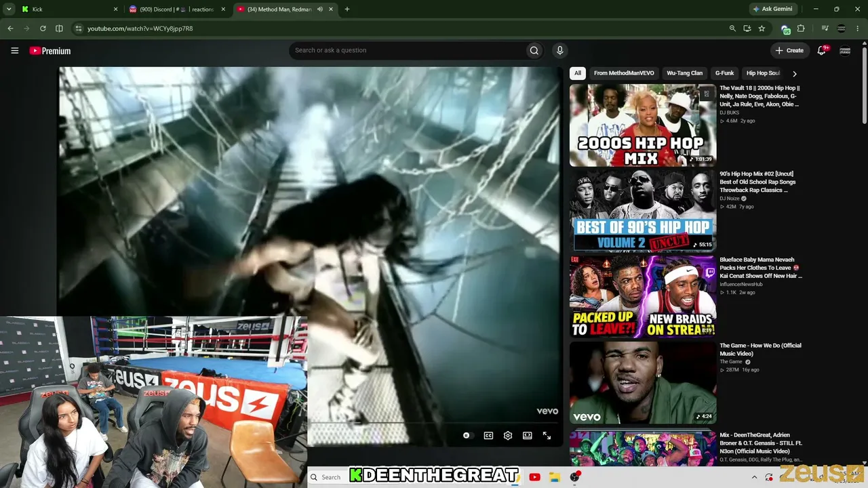Image resolution: width=868 pixels, height=488 pixels.
Task: Switch the player to theater mode
Action: 528,436
